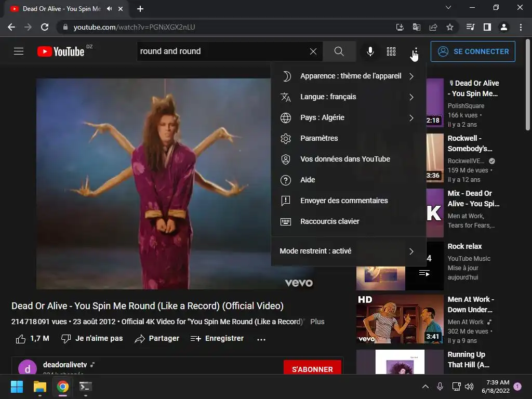
Task: Open more actions ellipsis below the video
Action: point(261,339)
